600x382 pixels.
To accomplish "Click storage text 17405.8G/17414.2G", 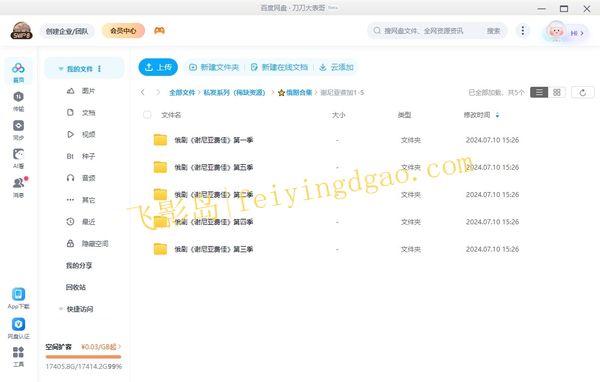I will click(77, 366).
